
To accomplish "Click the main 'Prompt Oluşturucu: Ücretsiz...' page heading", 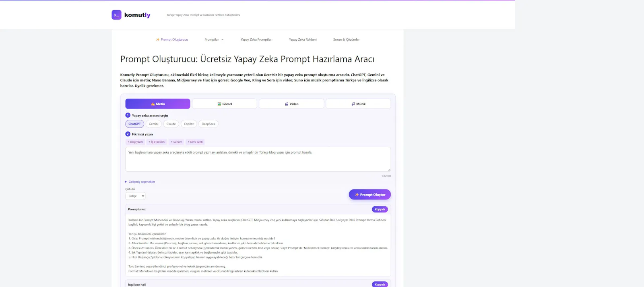I will click(x=247, y=59).
